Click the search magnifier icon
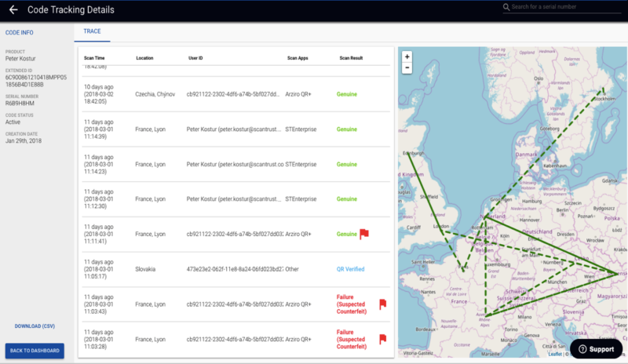 pos(506,7)
